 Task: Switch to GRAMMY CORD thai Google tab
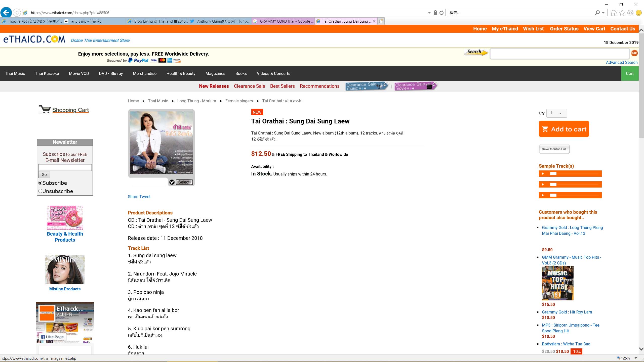point(283,21)
